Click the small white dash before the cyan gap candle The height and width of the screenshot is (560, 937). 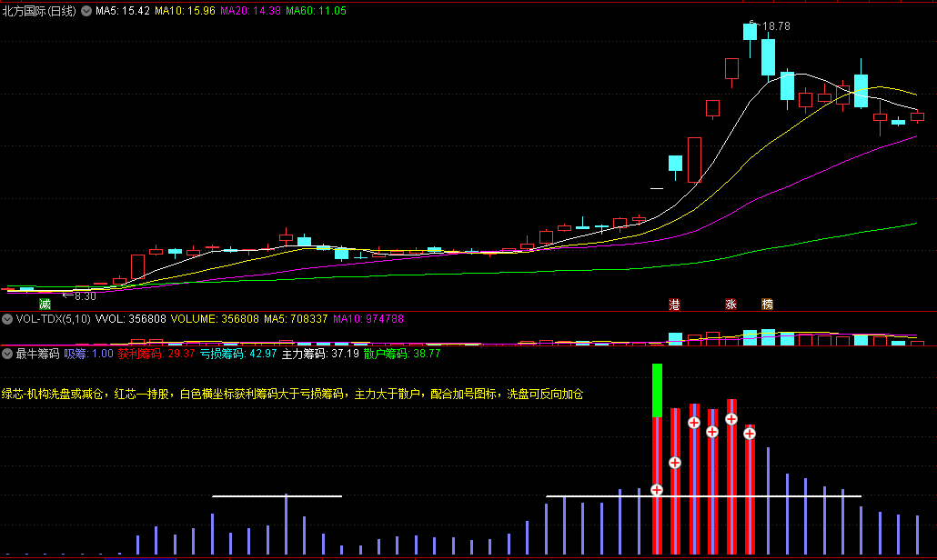pos(657,189)
